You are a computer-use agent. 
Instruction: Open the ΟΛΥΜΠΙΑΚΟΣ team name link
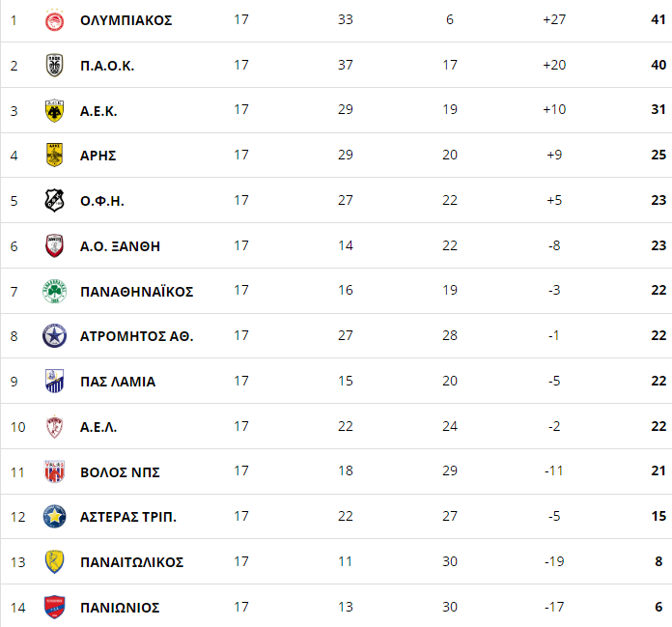126,20
